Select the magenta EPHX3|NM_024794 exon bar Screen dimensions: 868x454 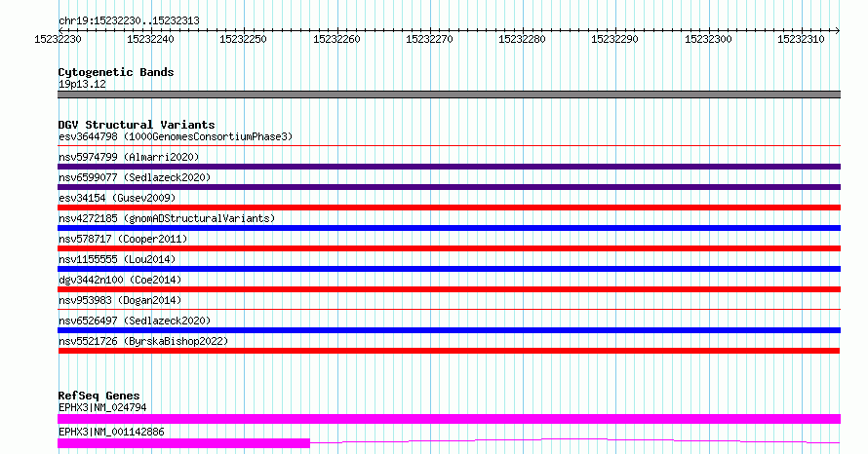coord(449,419)
